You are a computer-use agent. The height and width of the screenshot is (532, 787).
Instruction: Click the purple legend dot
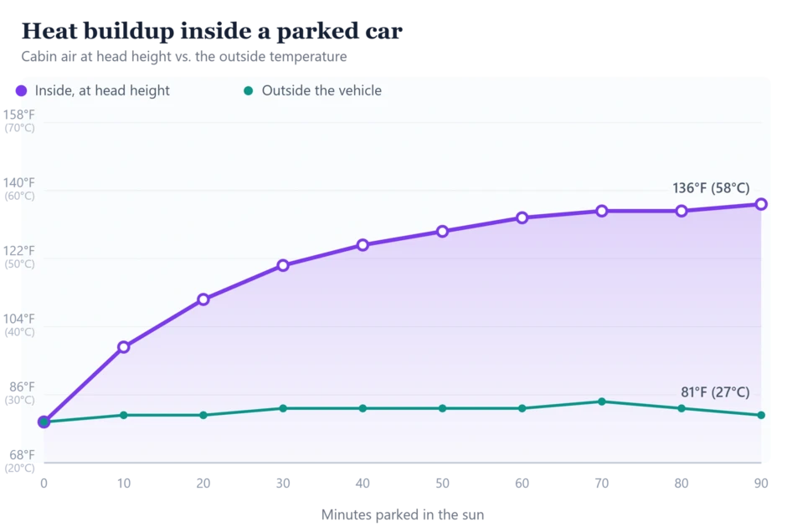(21, 90)
